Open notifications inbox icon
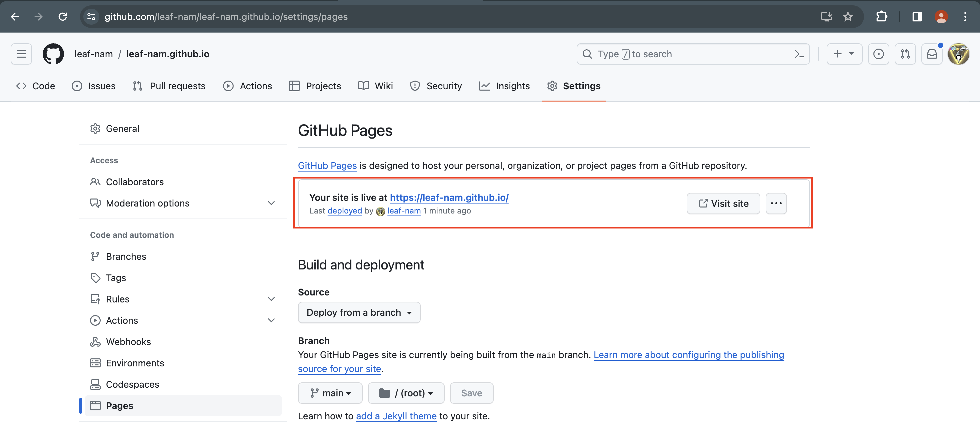This screenshot has height=423, width=980. pyautogui.click(x=932, y=54)
